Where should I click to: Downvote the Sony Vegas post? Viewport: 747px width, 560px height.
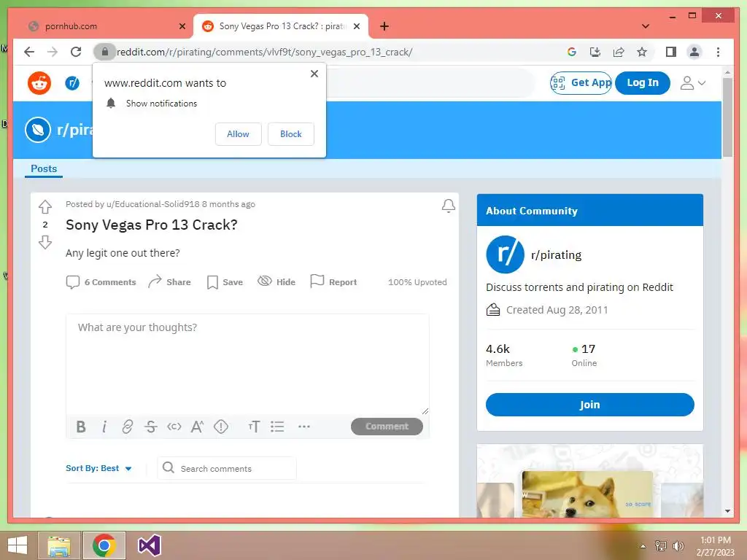pyautogui.click(x=45, y=242)
